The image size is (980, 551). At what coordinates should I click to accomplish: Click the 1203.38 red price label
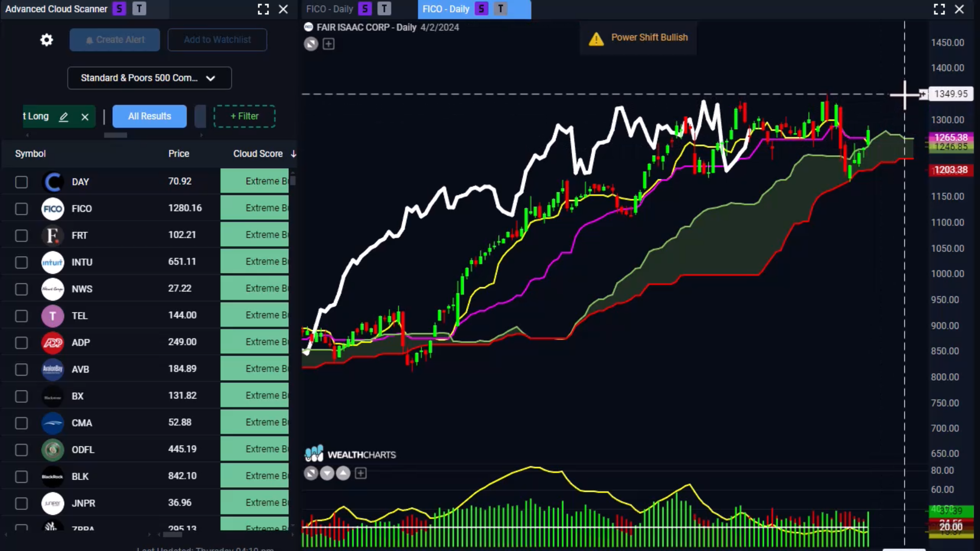951,170
